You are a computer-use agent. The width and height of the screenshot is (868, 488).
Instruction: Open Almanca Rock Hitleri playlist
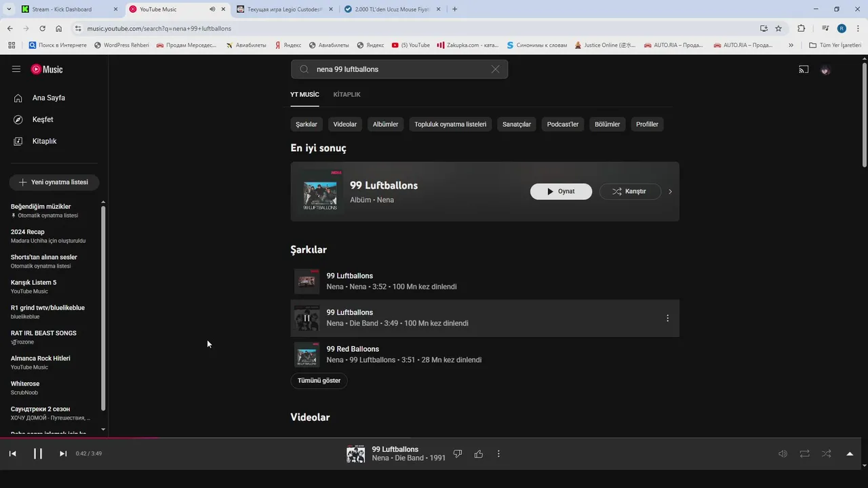41,359
